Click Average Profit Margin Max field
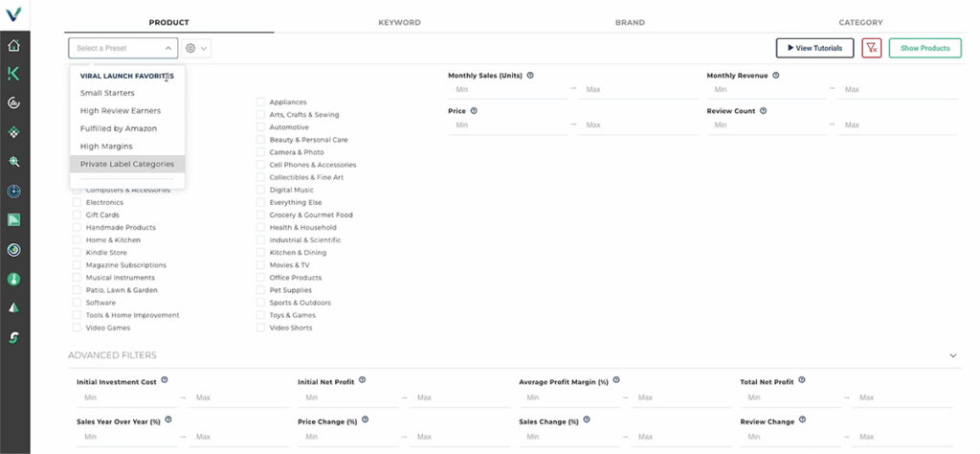This screenshot has height=454, width=980. point(680,397)
